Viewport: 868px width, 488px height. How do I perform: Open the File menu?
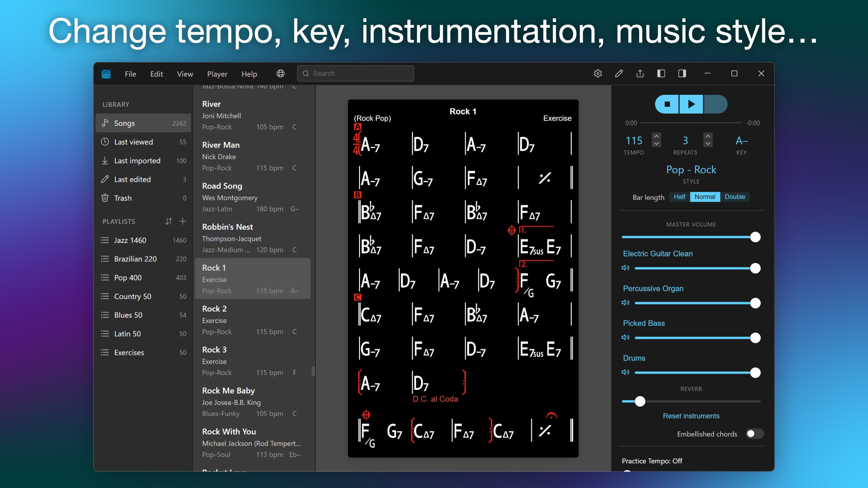pos(130,74)
